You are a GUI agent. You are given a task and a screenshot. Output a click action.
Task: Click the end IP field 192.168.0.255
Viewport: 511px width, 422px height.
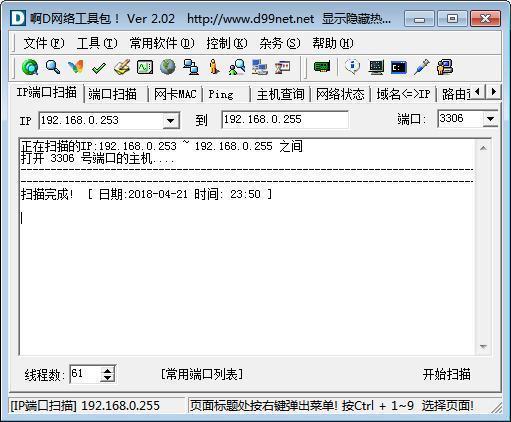[x=285, y=119]
